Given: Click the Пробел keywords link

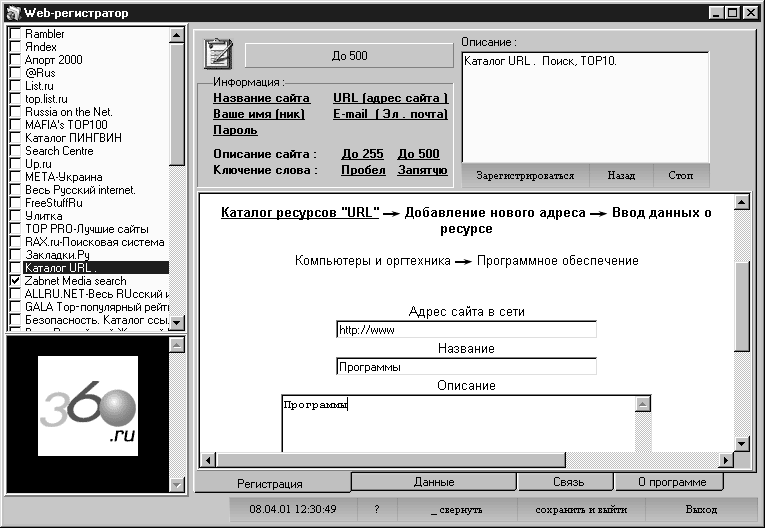Looking at the screenshot, I should [363, 170].
